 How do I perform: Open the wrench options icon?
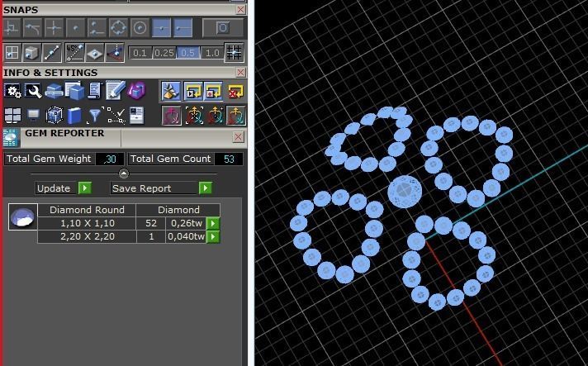point(33,91)
